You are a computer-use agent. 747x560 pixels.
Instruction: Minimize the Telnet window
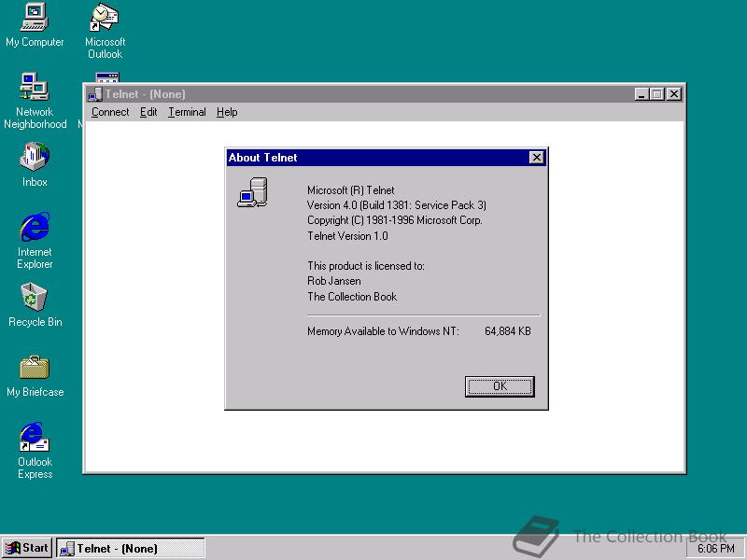click(641, 94)
